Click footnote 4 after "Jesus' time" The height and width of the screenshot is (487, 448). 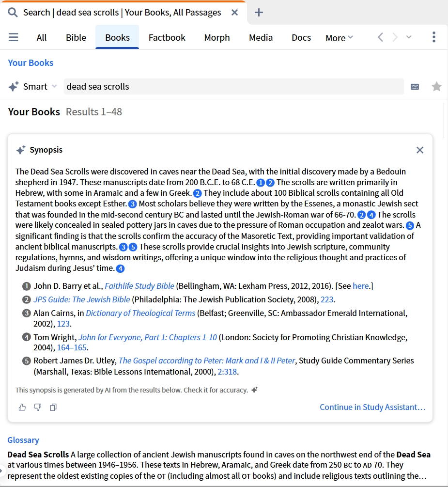tap(121, 268)
